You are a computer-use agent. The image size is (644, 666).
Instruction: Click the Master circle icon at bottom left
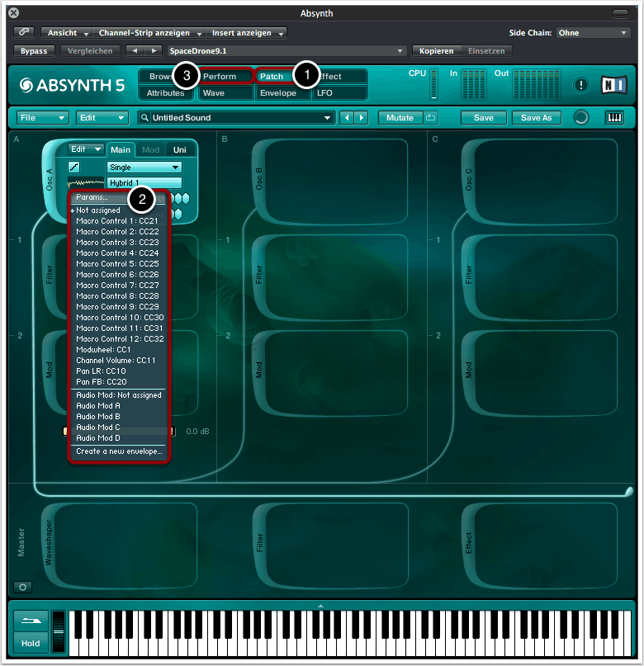pos(22,587)
